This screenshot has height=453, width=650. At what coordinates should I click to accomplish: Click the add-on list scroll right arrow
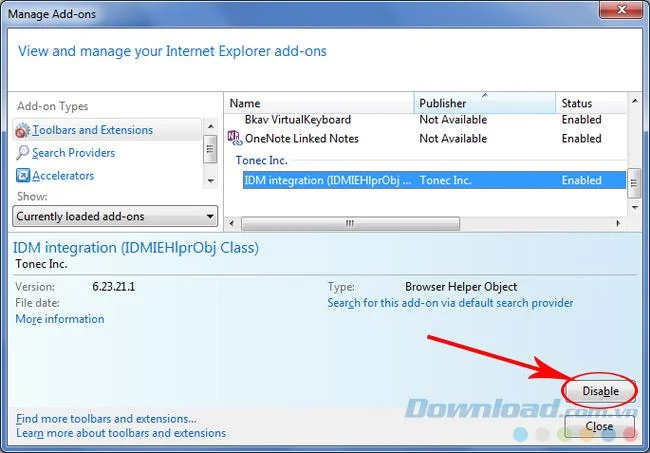[618, 223]
